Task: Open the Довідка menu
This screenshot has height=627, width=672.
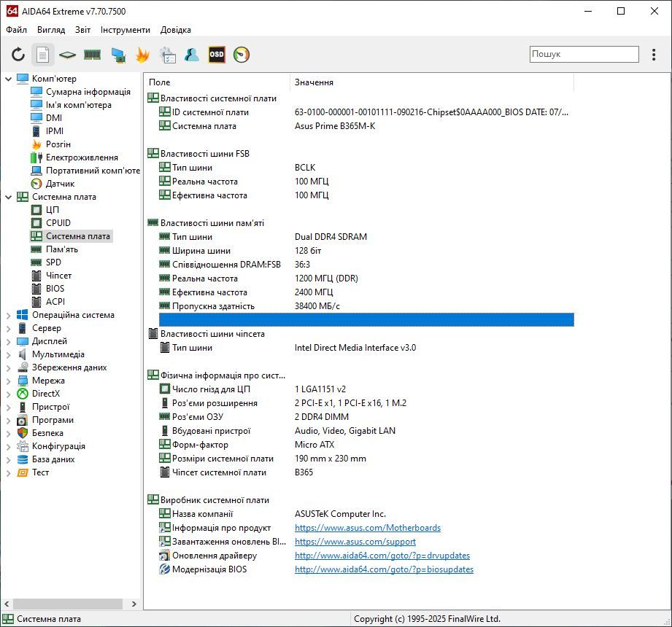Action: point(176,30)
